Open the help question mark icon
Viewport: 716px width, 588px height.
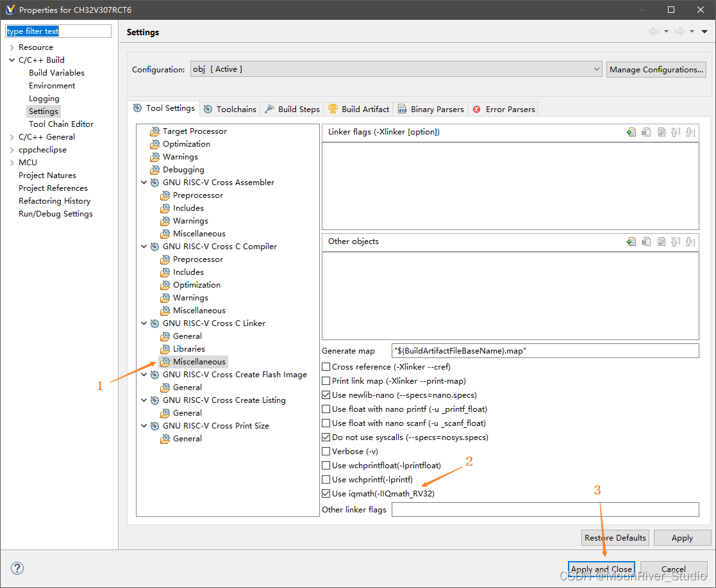(x=17, y=568)
